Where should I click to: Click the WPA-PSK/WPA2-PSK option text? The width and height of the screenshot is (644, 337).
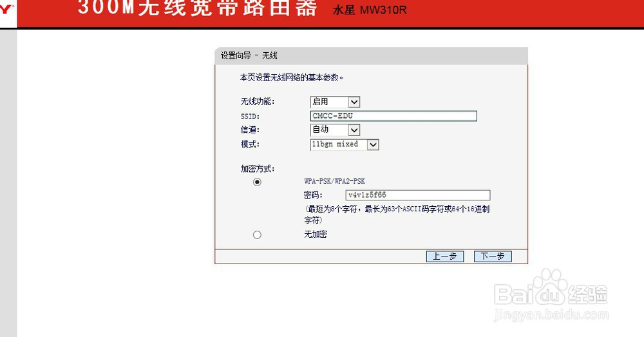tap(334, 181)
